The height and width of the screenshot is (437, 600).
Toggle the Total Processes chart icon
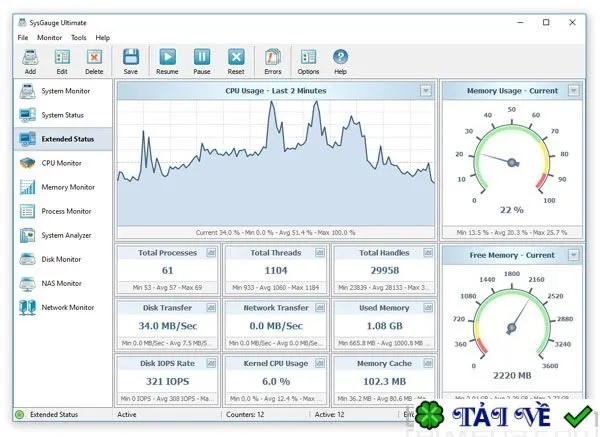211,253
